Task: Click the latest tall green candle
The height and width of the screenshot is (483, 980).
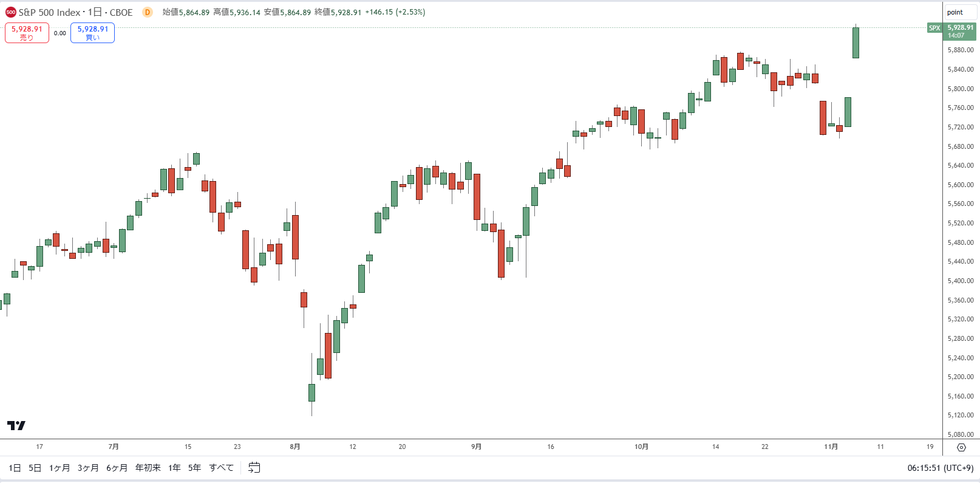Action: click(x=856, y=43)
